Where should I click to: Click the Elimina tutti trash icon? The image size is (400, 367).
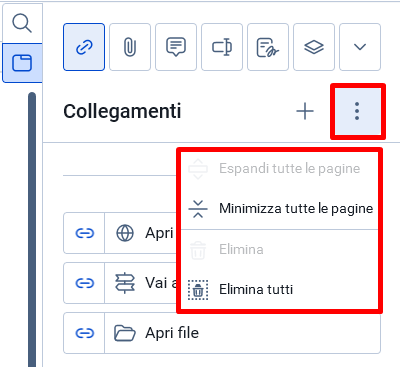click(x=198, y=290)
